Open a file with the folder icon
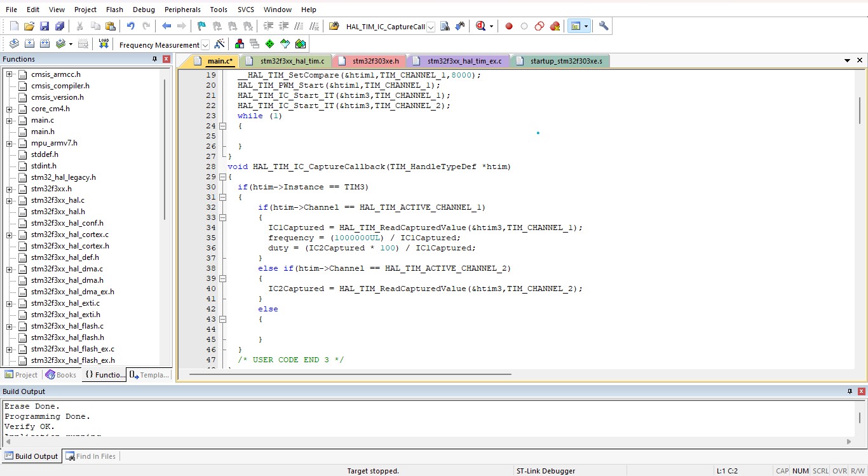 point(29,26)
